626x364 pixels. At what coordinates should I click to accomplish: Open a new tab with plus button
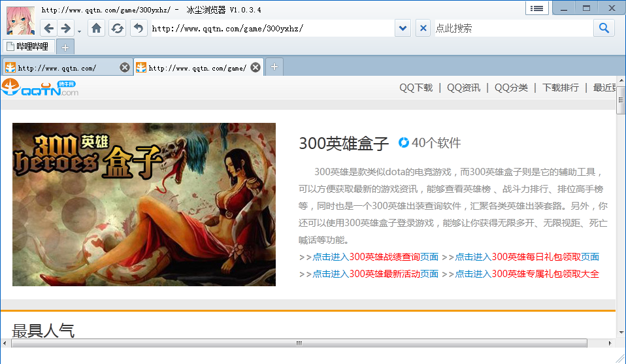[274, 67]
